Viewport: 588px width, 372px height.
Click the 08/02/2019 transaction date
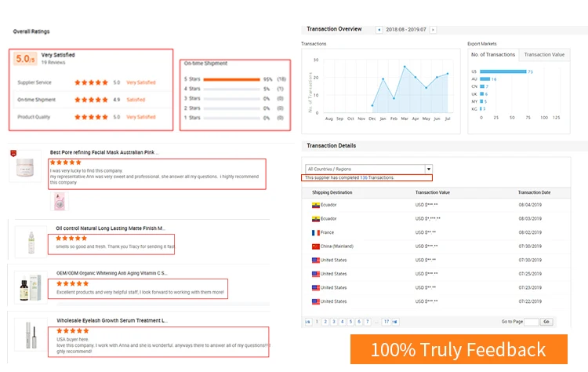530,233
